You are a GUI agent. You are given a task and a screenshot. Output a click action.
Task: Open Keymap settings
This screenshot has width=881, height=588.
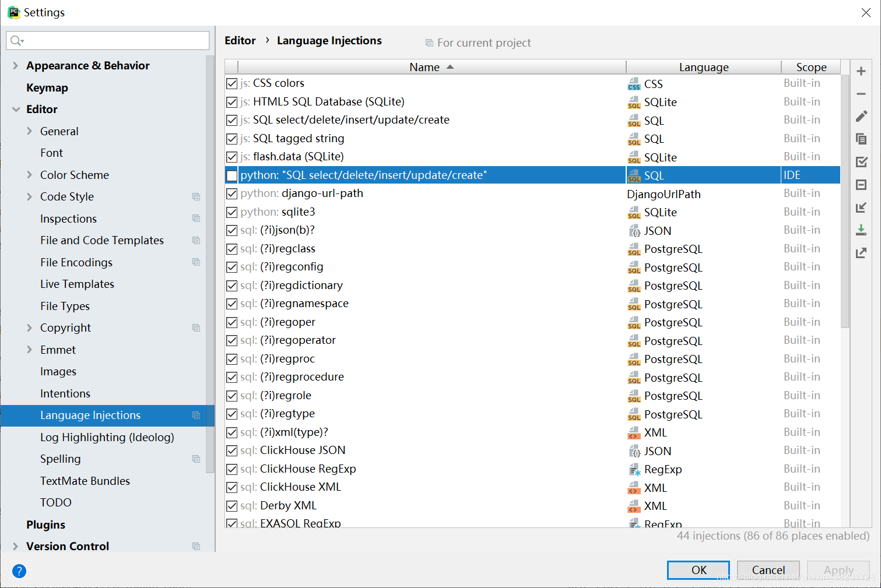(x=47, y=87)
